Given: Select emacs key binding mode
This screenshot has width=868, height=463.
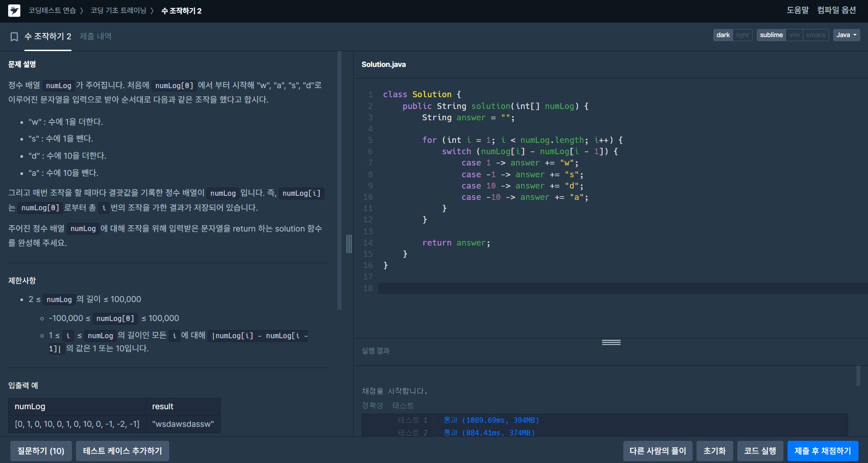Looking at the screenshot, I should point(816,35).
